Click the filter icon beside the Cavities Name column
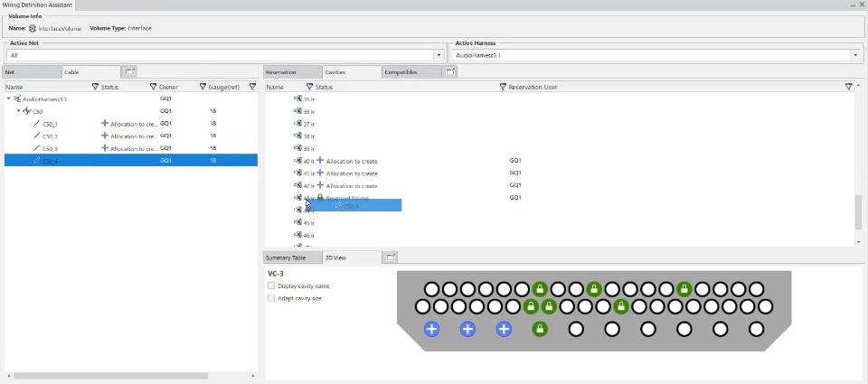Screen dimensions: 868x384 click(x=309, y=87)
